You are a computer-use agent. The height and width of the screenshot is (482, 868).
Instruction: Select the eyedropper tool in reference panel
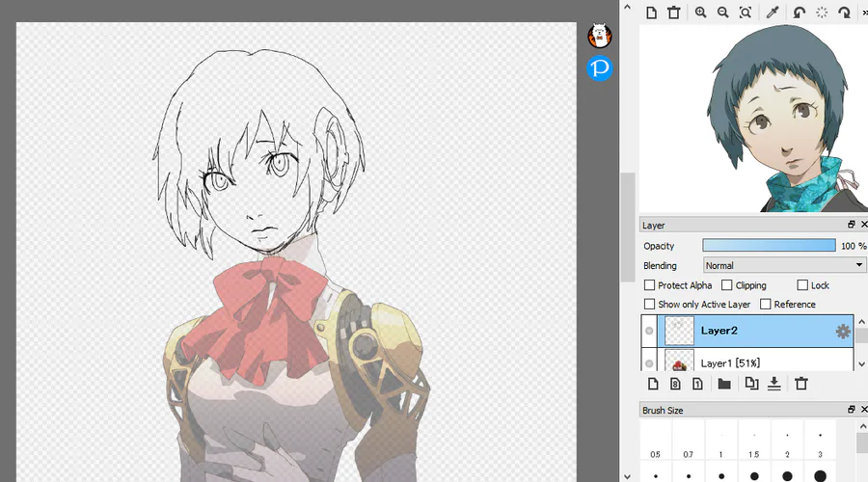(x=773, y=13)
